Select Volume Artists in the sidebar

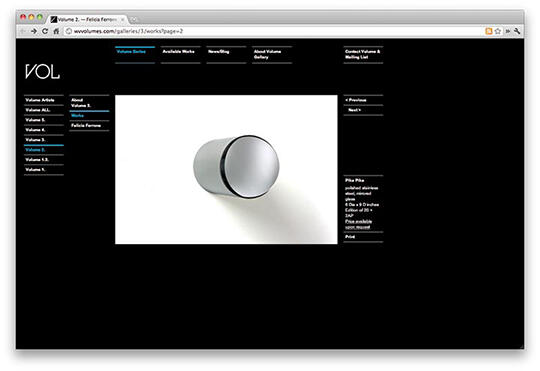coord(40,100)
